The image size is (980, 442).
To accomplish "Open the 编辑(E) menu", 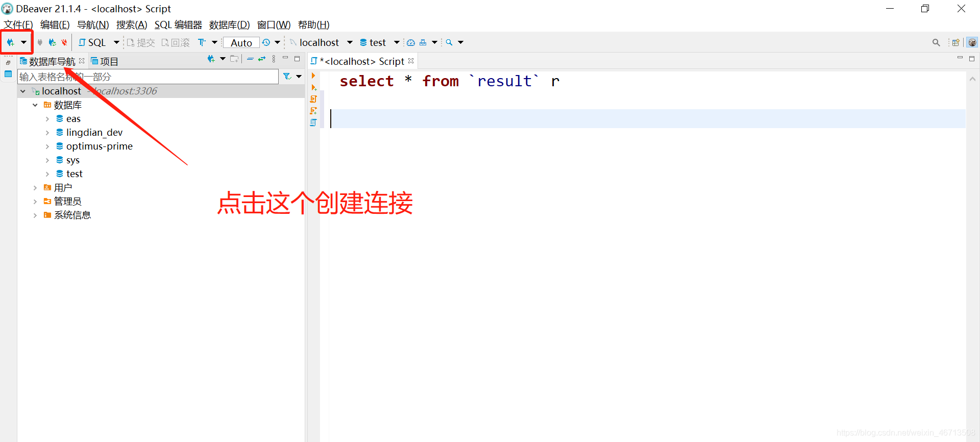I will pos(55,25).
